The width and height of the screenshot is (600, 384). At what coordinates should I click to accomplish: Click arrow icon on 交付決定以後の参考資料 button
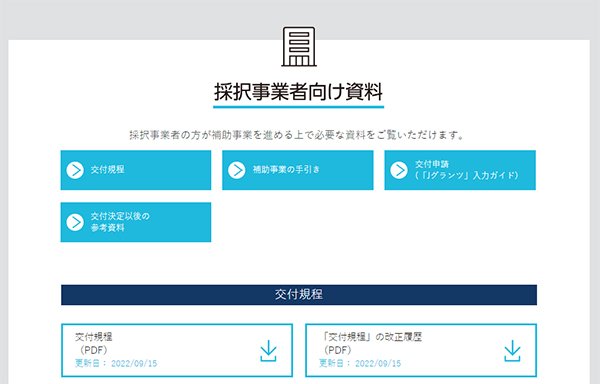75,222
